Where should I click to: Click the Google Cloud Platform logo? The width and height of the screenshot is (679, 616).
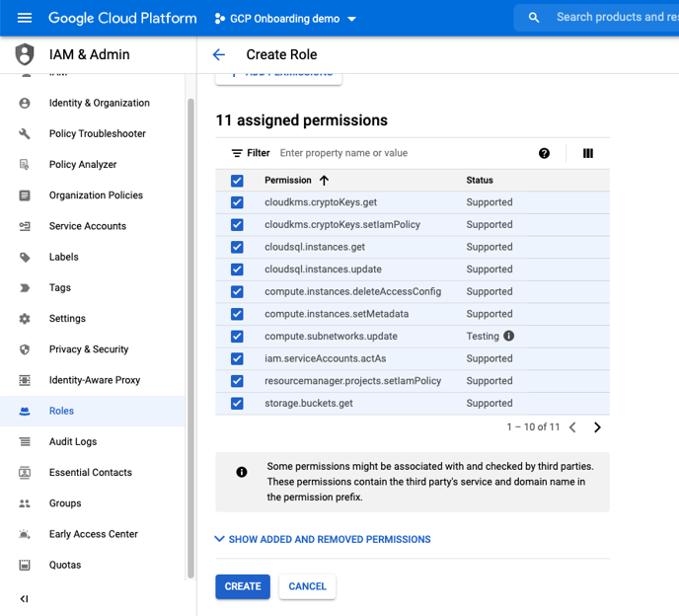[x=122, y=18]
